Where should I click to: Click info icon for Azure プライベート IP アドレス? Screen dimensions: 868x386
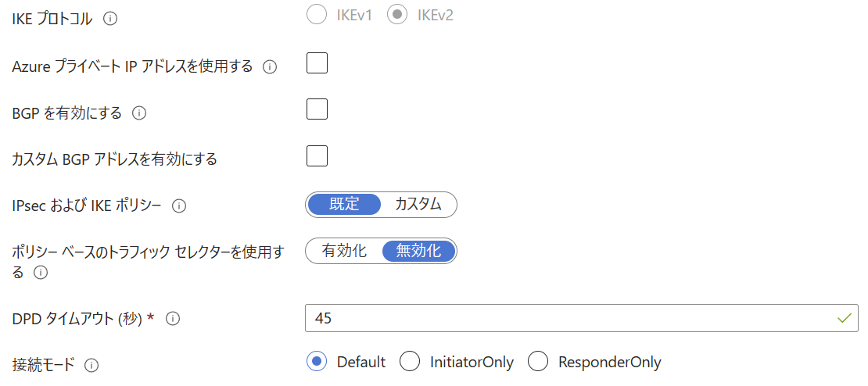tap(270, 67)
